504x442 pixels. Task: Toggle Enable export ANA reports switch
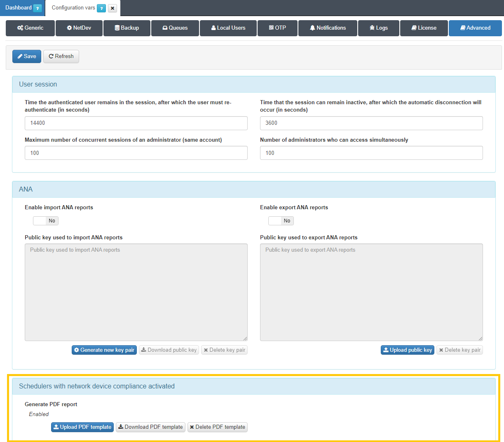tap(281, 221)
